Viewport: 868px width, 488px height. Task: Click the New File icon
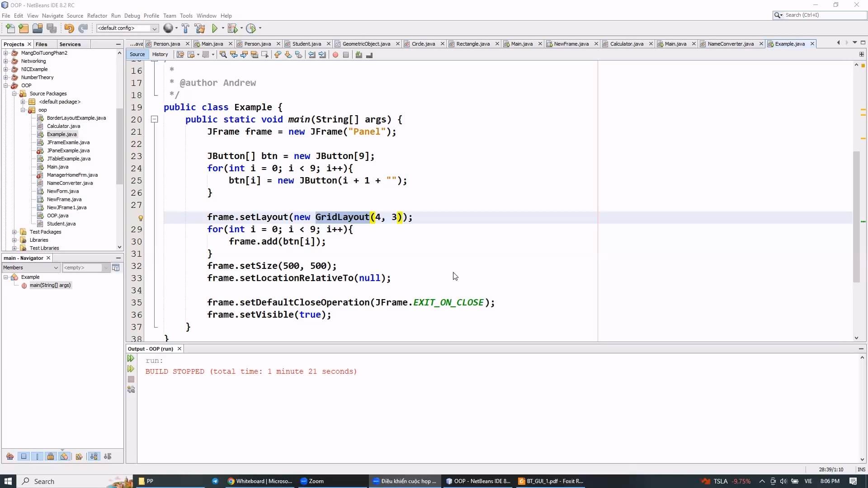pyautogui.click(x=10, y=28)
